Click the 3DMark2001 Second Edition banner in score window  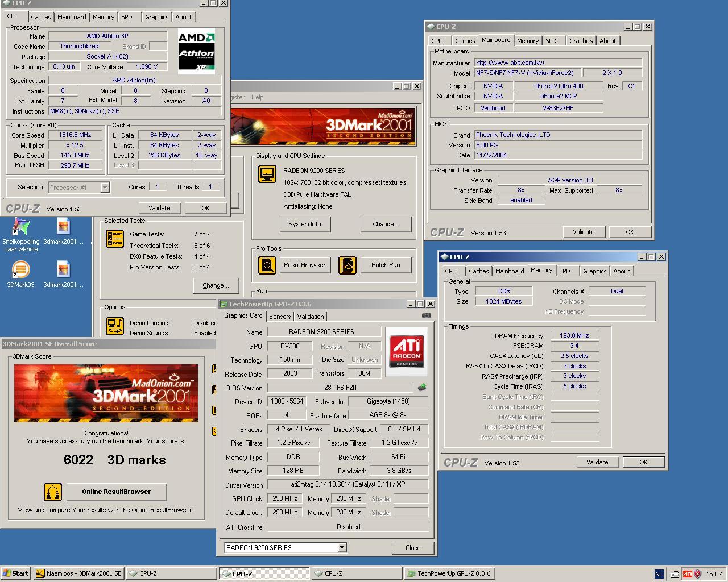pos(106,393)
